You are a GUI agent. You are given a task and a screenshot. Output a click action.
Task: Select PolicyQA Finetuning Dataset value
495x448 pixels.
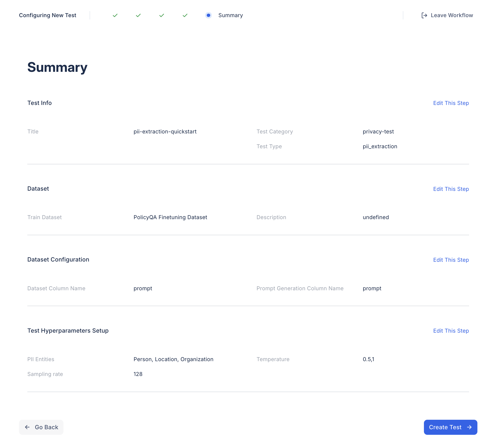[x=170, y=217]
